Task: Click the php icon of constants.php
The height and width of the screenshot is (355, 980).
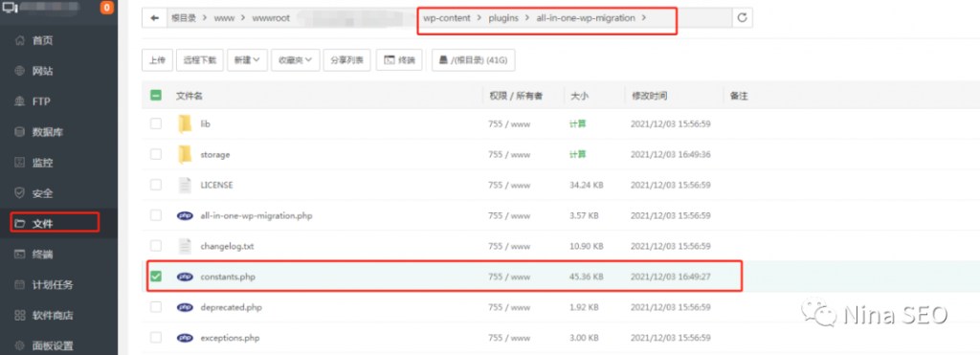Action: tap(185, 277)
